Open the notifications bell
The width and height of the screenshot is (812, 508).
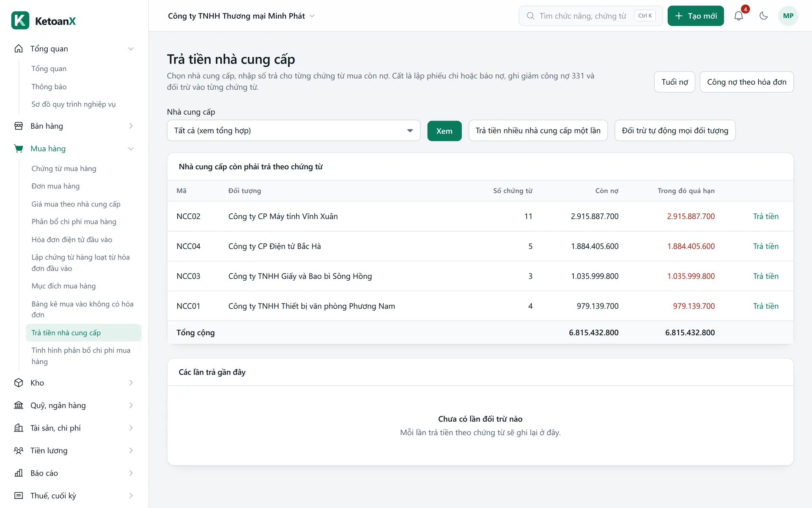738,16
